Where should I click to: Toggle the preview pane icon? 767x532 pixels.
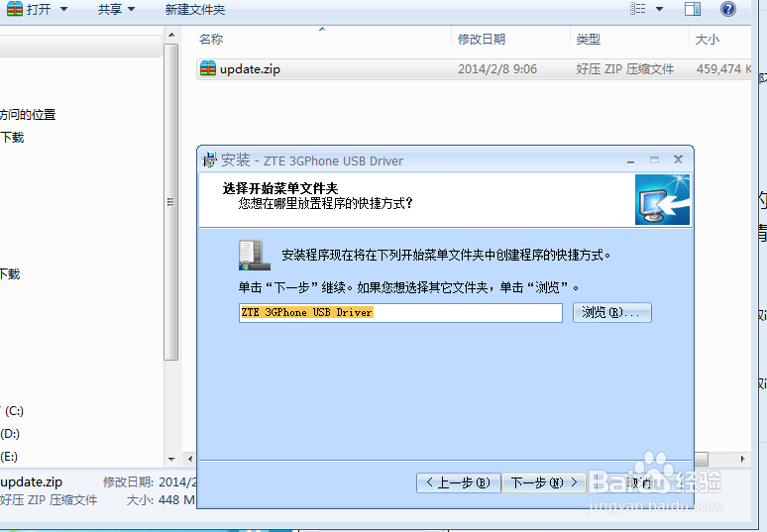coord(692,9)
